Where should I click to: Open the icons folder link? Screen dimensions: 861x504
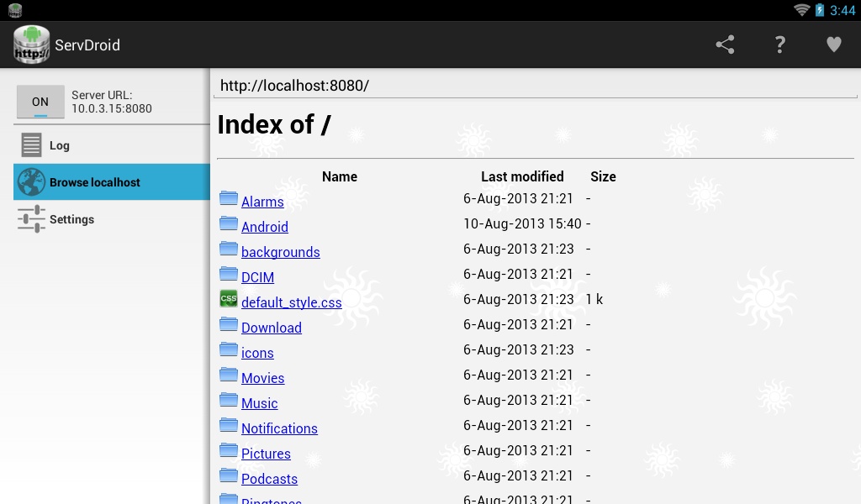[x=257, y=353]
